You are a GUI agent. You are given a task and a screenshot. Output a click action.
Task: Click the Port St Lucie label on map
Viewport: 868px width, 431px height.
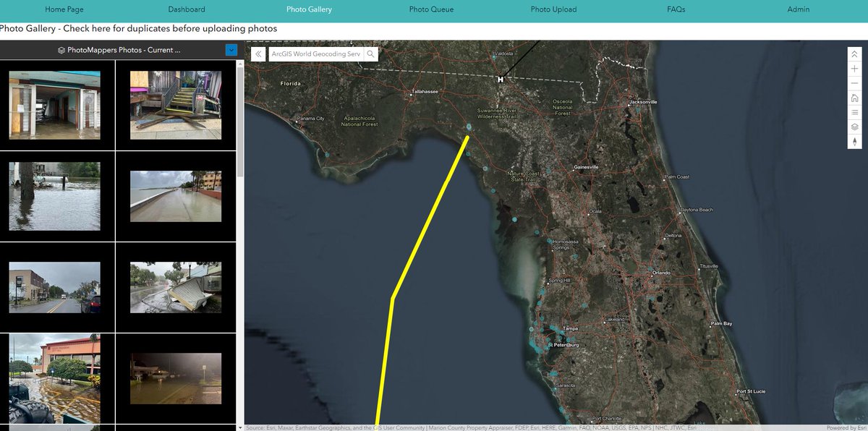pyautogui.click(x=752, y=391)
